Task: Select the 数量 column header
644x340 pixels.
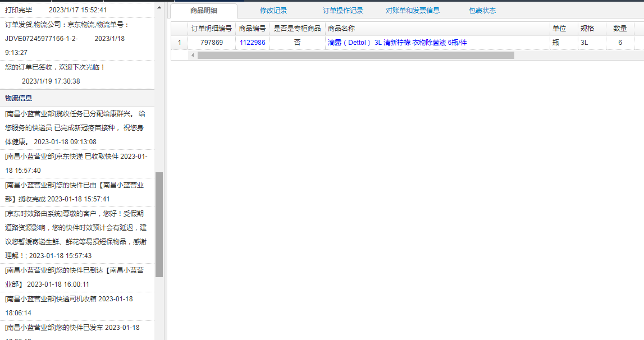Action: point(620,29)
